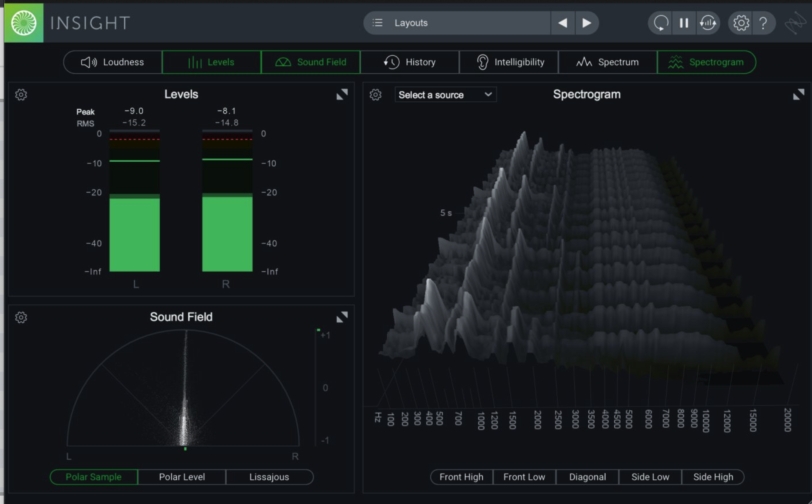812x504 pixels.
Task: Open the Select a source dropdown
Action: (445, 95)
